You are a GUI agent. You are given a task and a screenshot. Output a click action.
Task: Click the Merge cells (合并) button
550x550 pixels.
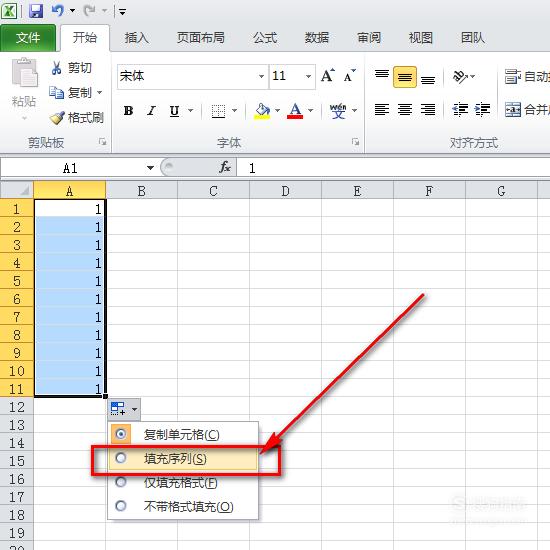point(527,110)
